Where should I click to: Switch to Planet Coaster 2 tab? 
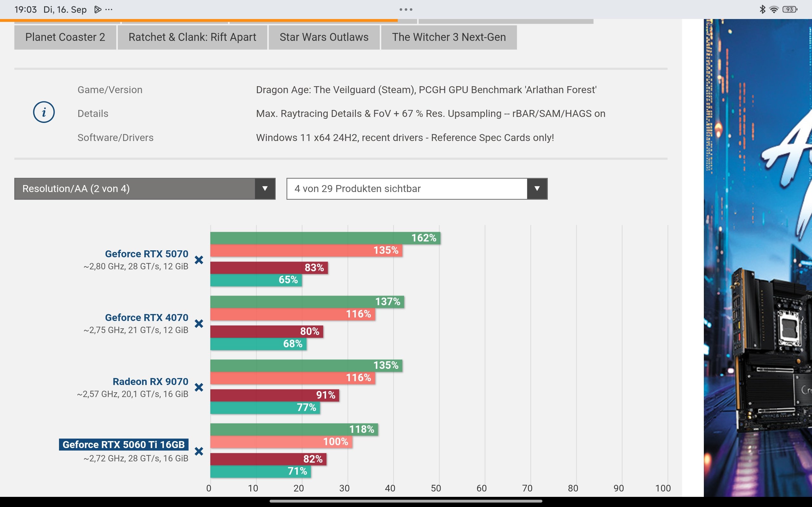coord(65,37)
